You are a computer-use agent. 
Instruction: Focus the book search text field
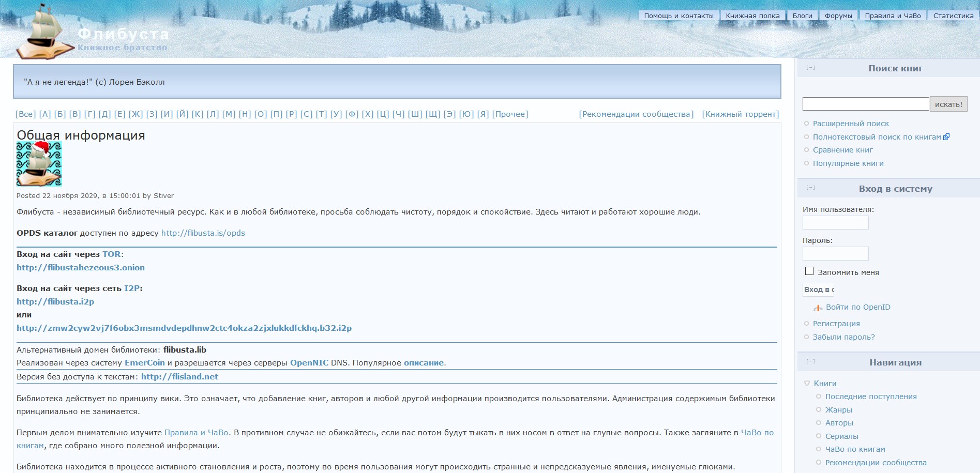click(865, 104)
